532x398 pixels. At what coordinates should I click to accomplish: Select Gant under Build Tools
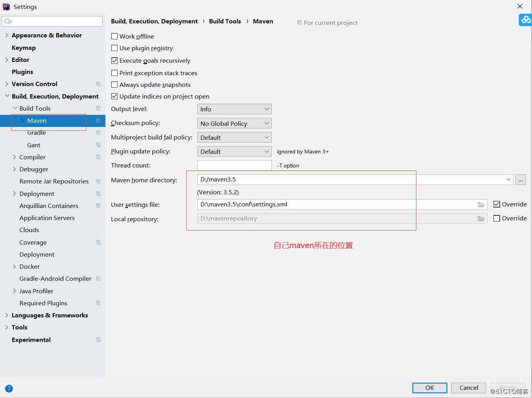34,145
